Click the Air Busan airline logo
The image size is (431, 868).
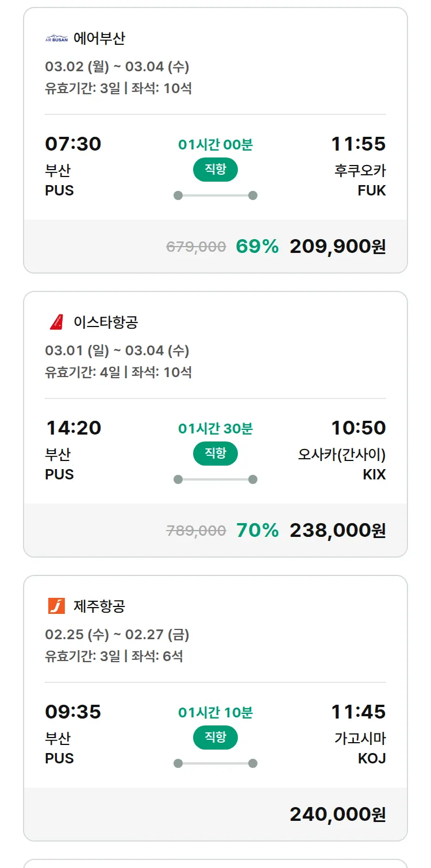tap(56, 39)
